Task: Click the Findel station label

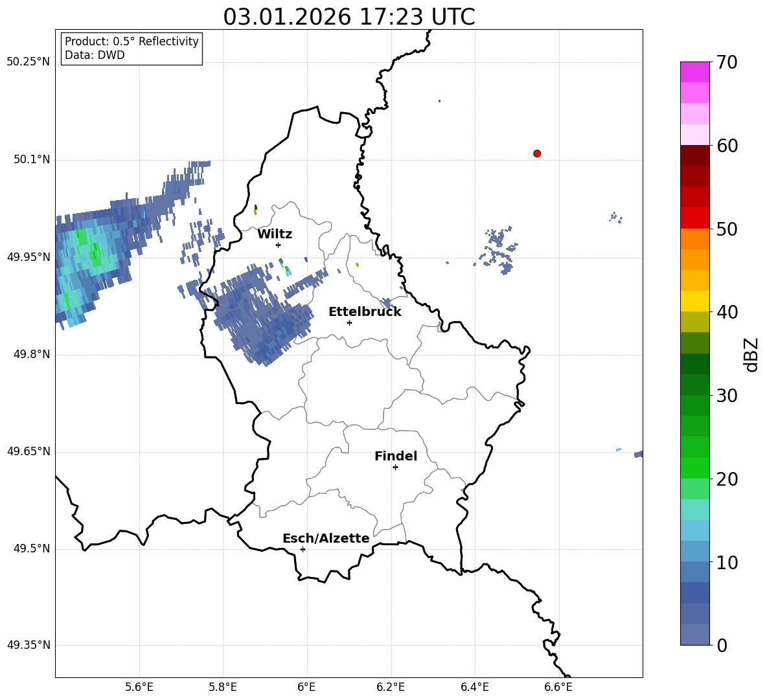Action: tap(396, 456)
